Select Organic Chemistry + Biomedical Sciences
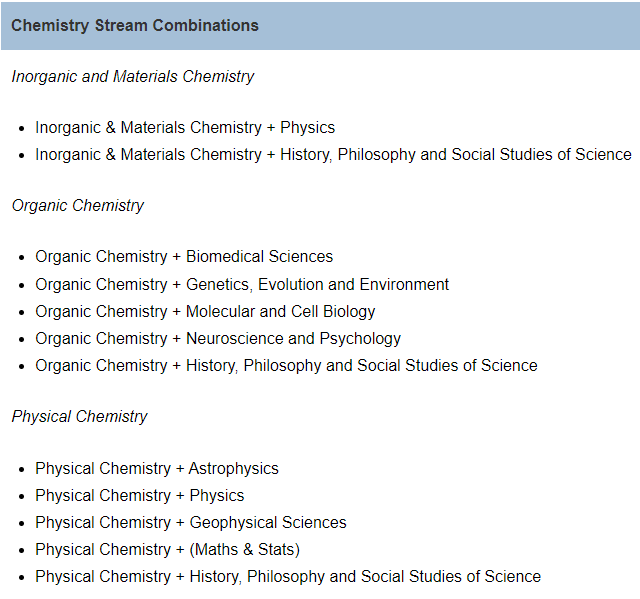Image resolution: width=640 pixels, height=599 pixels. tap(184, 257)
